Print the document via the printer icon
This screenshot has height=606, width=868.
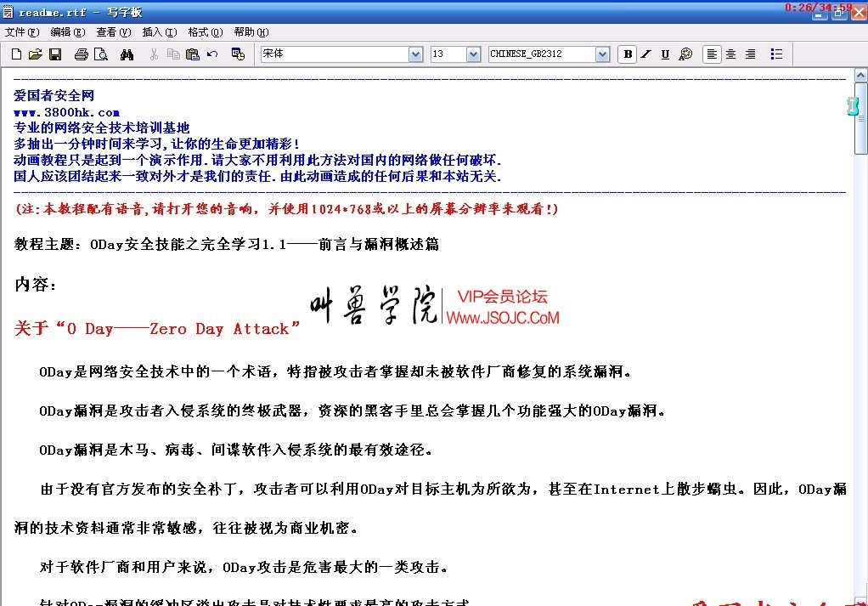[x=82, y=54]
